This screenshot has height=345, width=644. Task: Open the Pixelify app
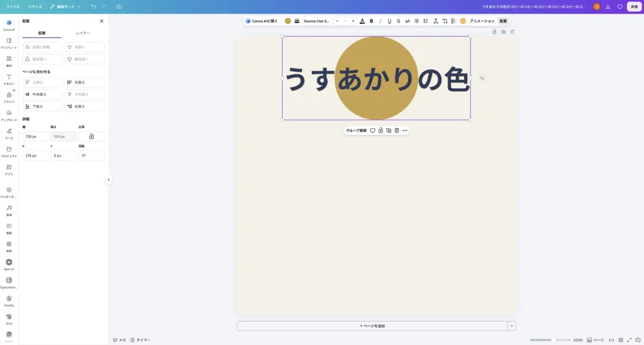tap(9, 300)
